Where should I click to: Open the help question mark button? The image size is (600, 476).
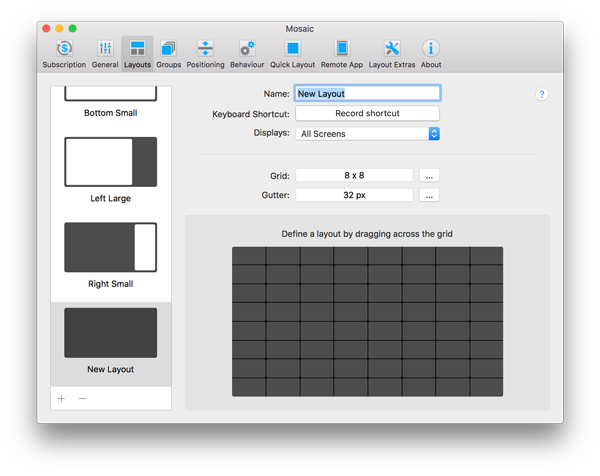[x=542, y=94]
